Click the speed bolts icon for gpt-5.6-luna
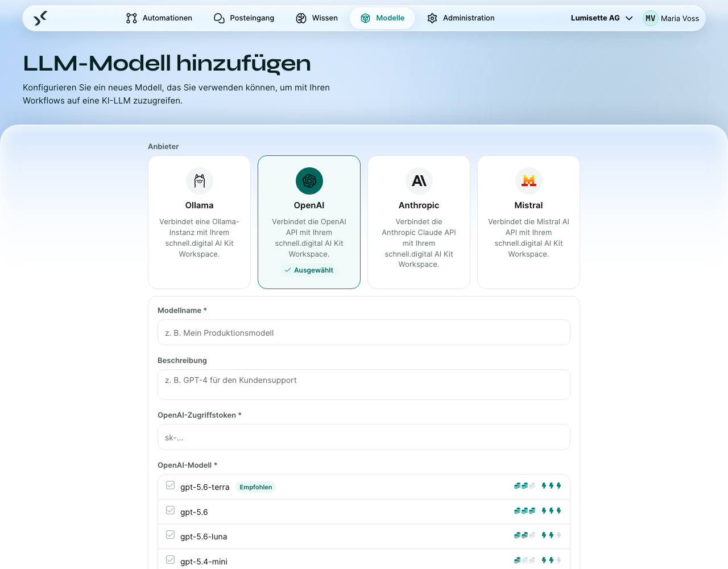Screen dimensions: 728x569 click(552, 535)
